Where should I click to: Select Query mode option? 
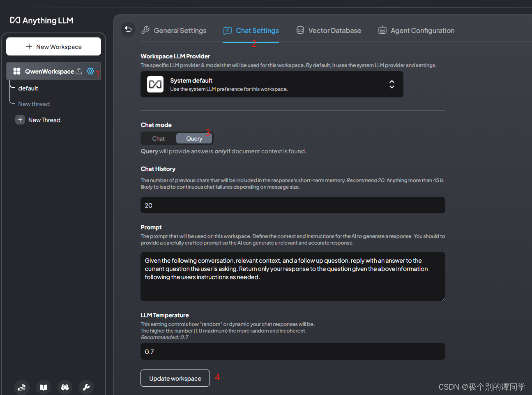point(194,139)
